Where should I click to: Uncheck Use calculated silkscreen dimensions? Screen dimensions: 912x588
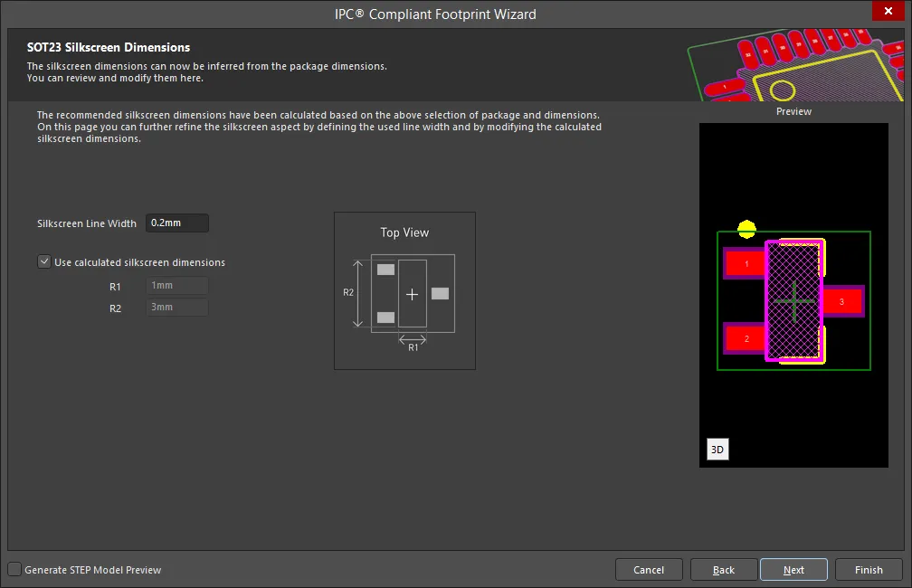(44, 261)
